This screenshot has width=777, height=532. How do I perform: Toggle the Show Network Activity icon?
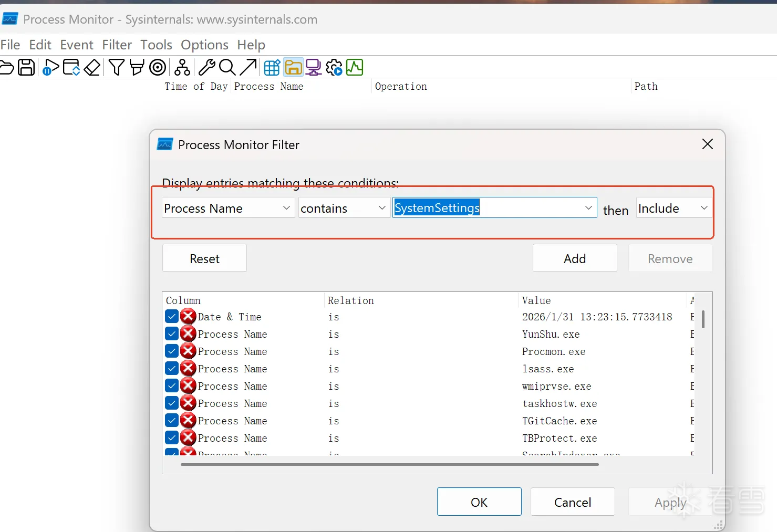pyautogui.click(x=314, y=67)
